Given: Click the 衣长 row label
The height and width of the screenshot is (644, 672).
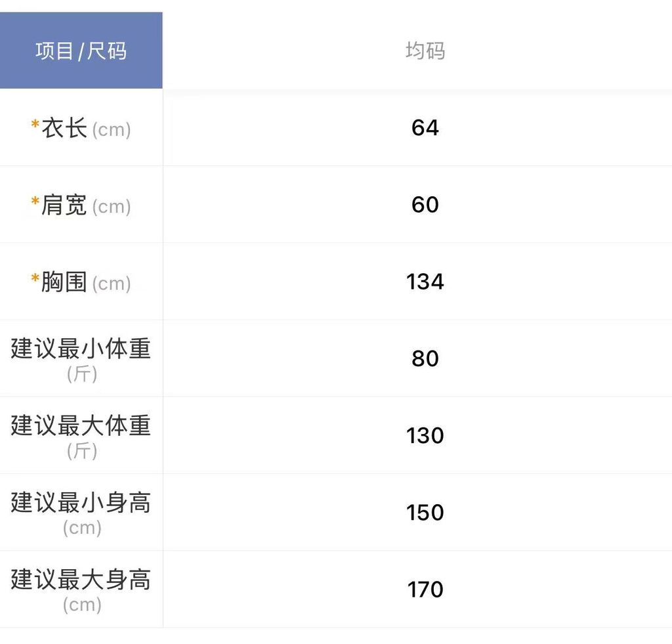Looking at the screenshot, I should [x=64, y=128].
